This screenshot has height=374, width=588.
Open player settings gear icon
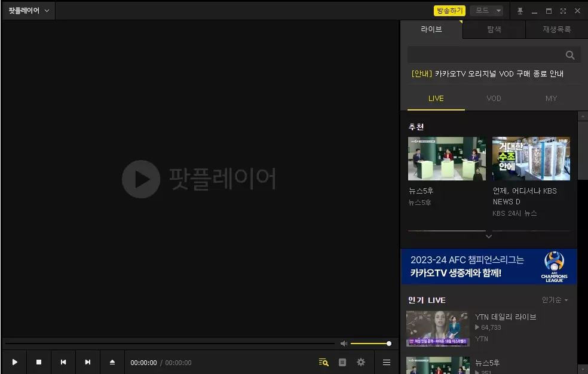[x=361, y=362]
